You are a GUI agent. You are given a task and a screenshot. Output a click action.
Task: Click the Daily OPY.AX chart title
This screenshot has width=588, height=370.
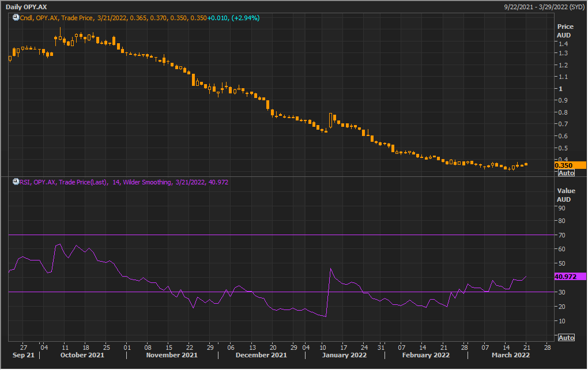click(x=27, y=7)
